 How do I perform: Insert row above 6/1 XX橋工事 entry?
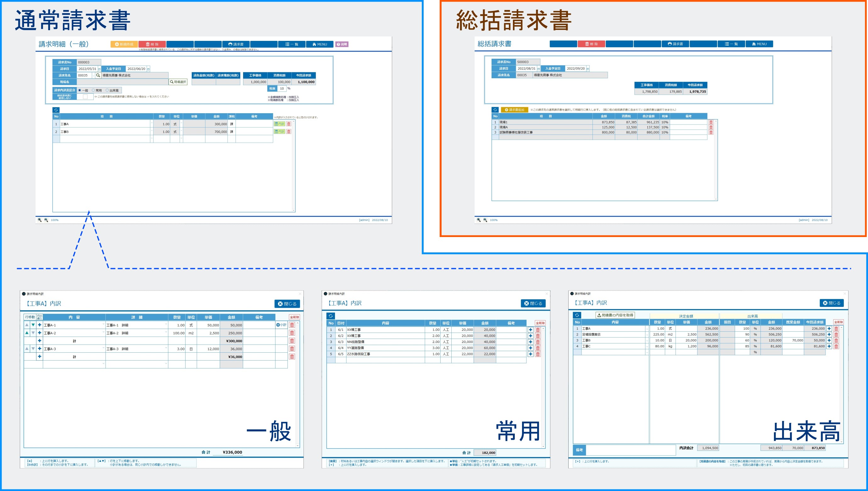click(531, 330)
